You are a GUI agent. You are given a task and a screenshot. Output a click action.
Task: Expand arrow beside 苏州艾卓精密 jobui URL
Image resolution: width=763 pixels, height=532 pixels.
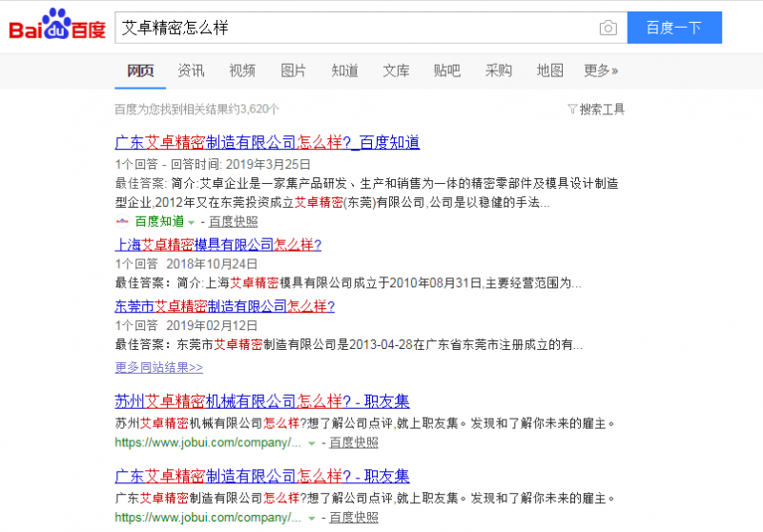[312, 443]
